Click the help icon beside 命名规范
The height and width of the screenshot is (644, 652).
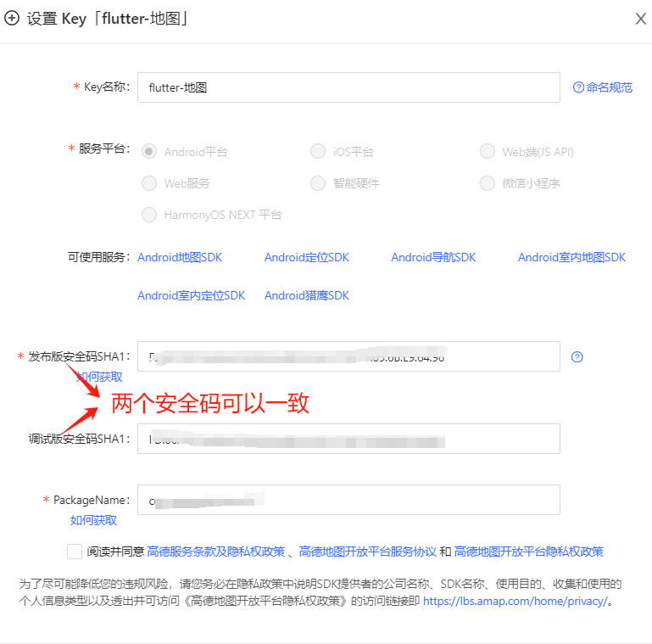click(x=578, y=87)
